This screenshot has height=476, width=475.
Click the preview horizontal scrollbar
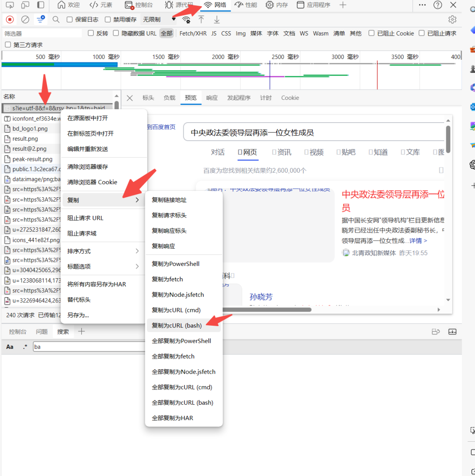coord(267,310)
